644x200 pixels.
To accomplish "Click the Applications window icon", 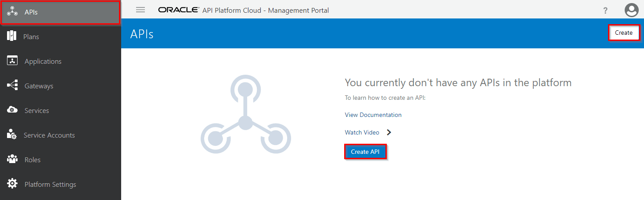I will pos(12,61).
